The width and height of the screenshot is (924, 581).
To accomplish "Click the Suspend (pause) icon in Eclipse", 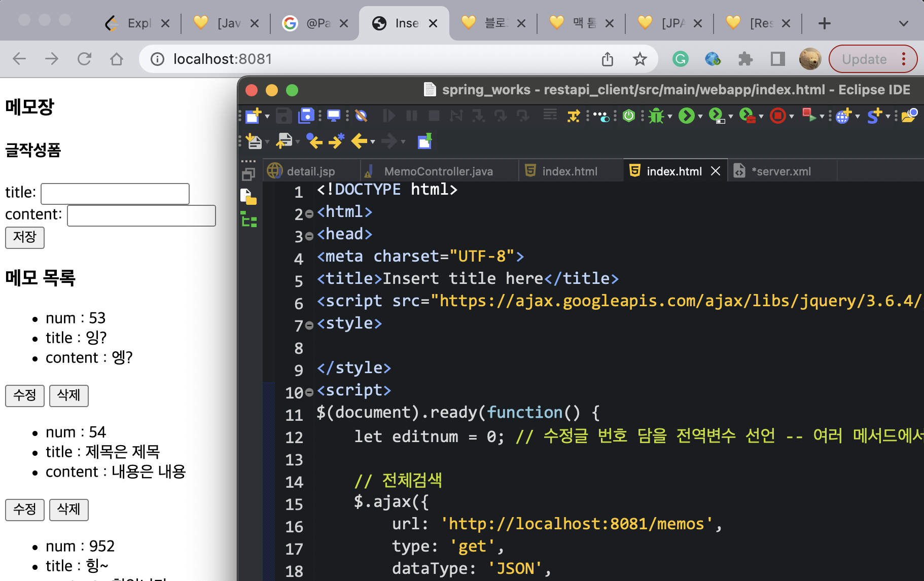I will point(412,116).
